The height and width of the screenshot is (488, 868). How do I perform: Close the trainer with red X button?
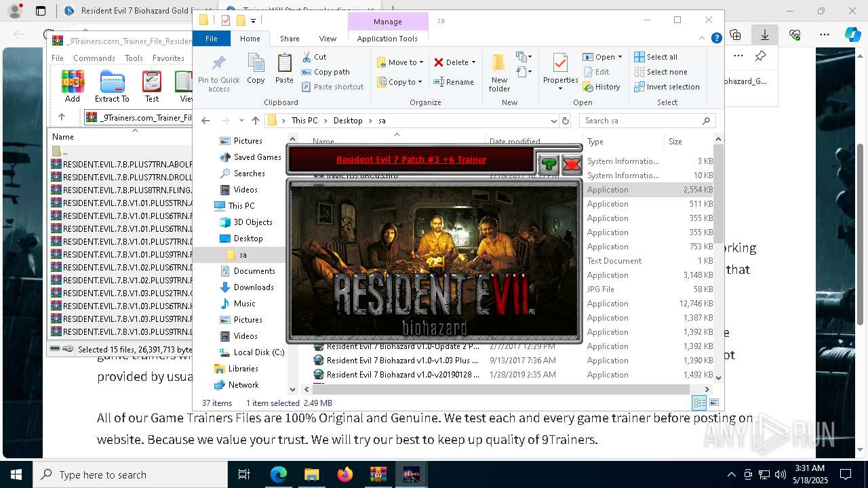(x=572, y=163)
